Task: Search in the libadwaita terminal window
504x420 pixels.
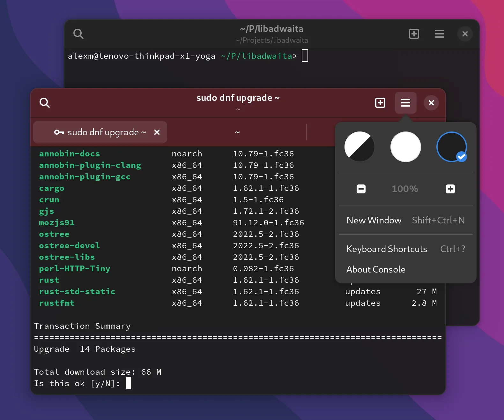Action: (x=78, y=34)
